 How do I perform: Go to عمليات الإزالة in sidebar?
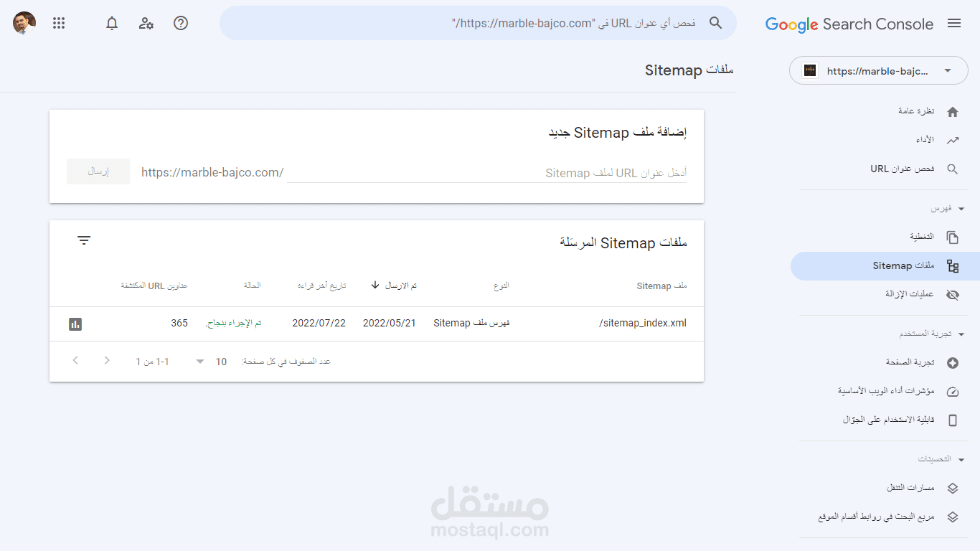[x=910, y=294]
